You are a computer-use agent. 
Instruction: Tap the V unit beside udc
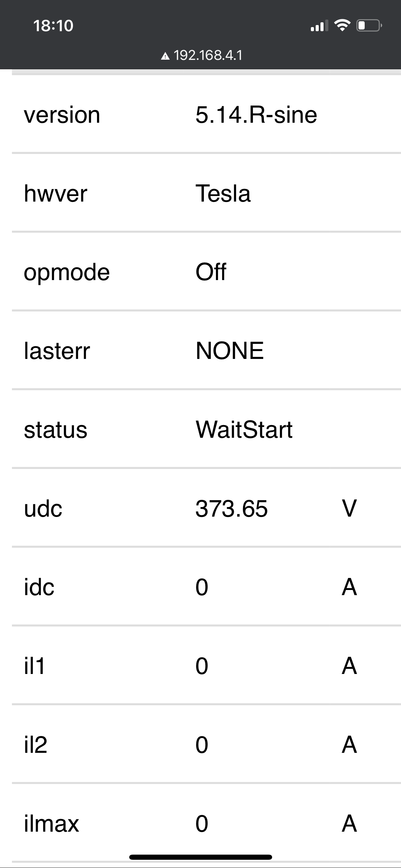click(349, 508)
